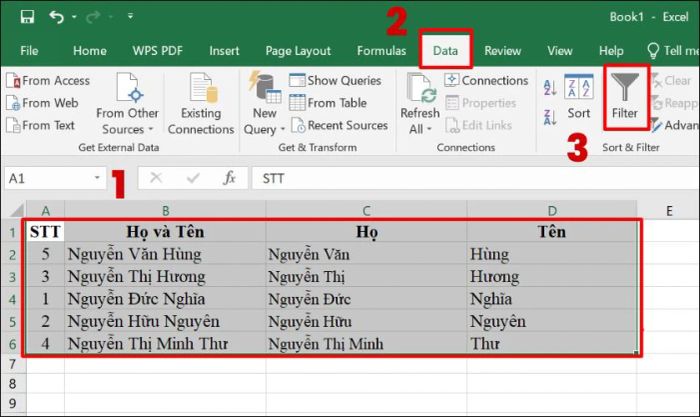This screenshot has height=417, width=700.
Task: Import data From Web
Action: pyautogui.click(x=42, y=103)
